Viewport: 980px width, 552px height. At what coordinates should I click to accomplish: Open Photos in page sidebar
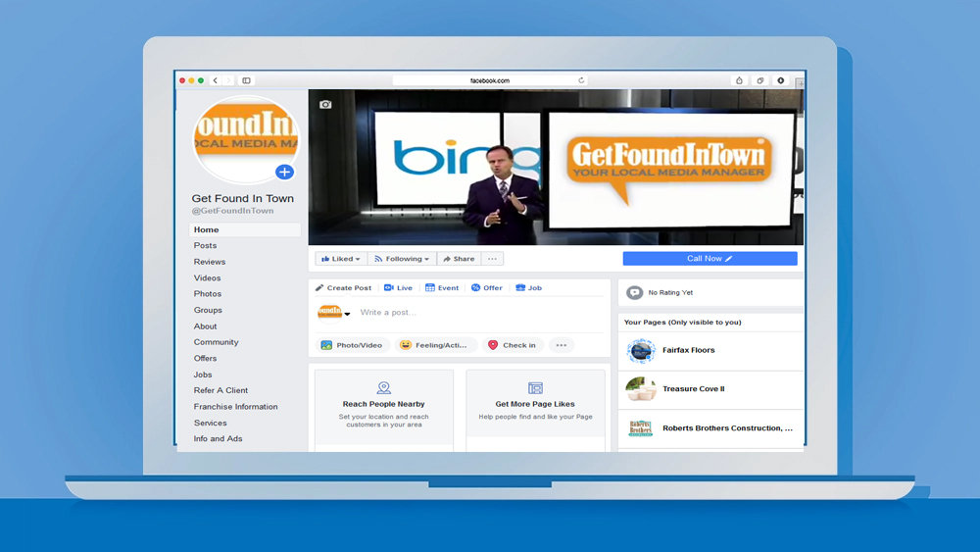point(208,294)
